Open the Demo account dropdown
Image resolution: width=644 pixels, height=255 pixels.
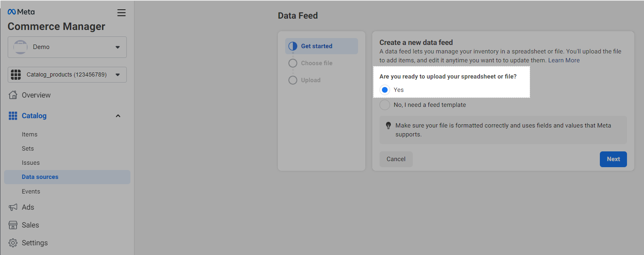click(x=67, y=47)
